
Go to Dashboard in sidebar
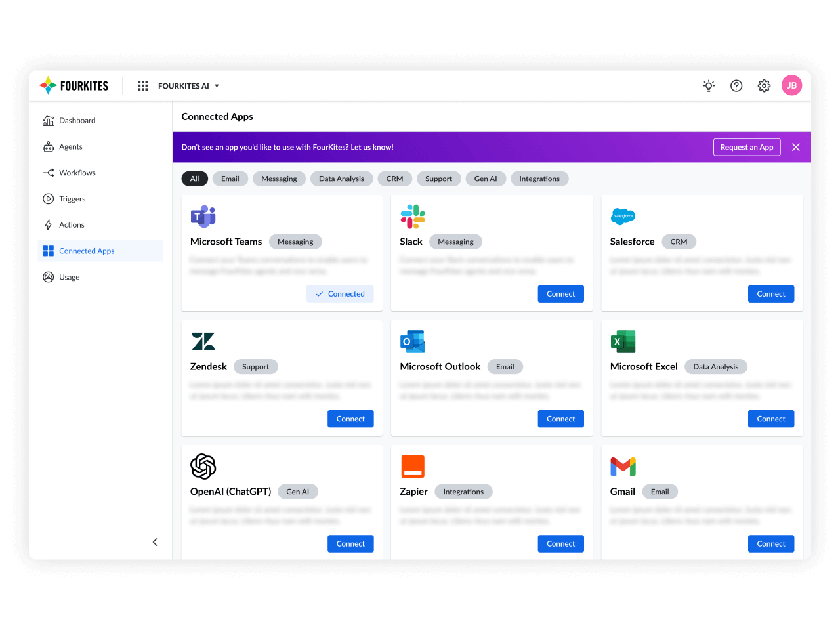point(100,121)
